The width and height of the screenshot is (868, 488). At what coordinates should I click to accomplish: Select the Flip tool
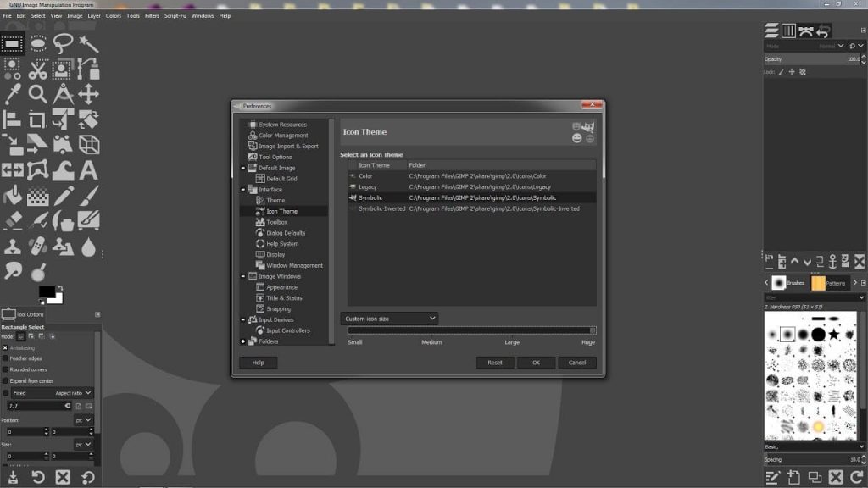coord(12,170)
